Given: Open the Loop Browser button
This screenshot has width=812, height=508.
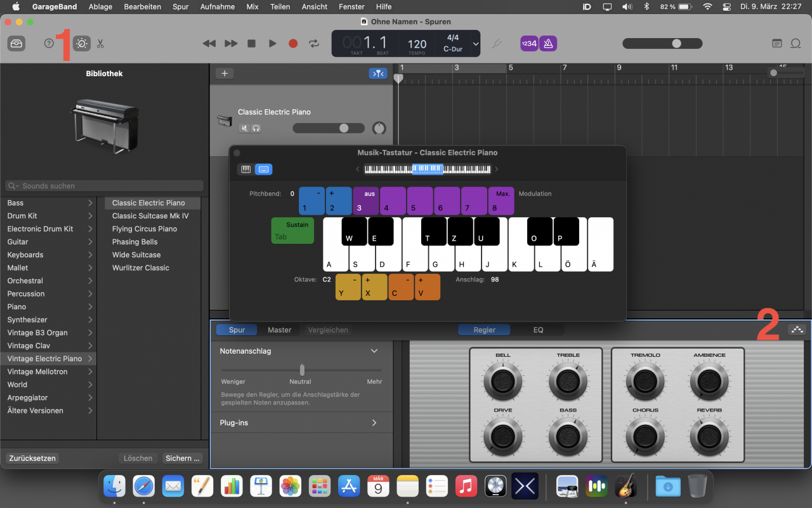Looking at the screenshot, I should (x=796, y=44).
